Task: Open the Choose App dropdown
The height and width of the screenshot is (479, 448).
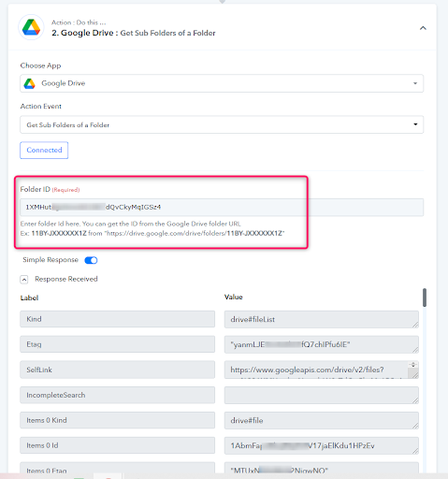Action: point(222,83)
